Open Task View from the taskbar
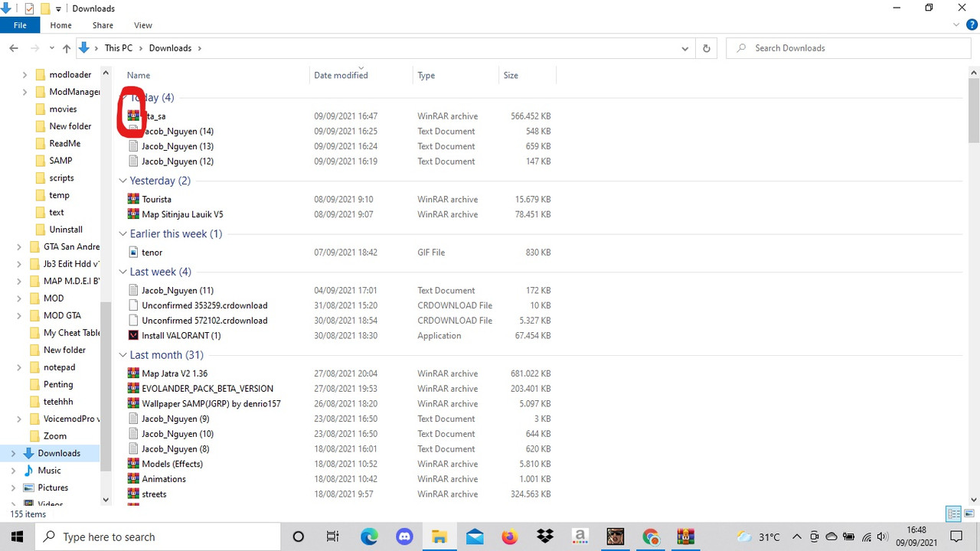This screenshot has height=551, width=980. (x=333, y=536)
